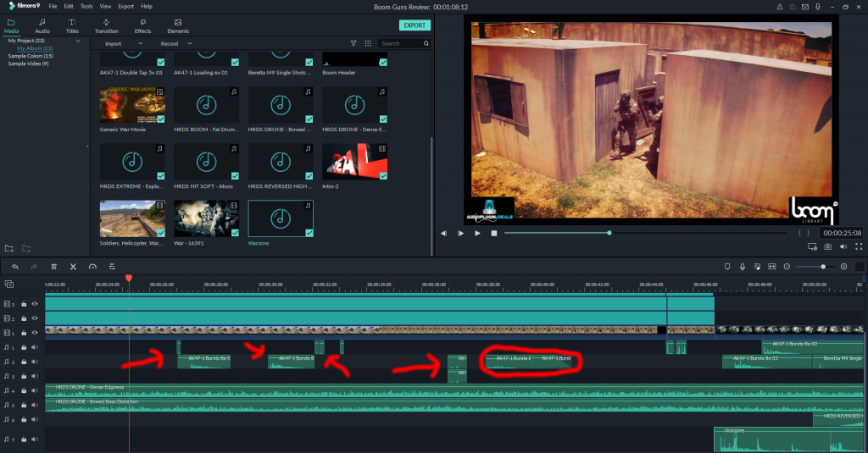Switch media library to grid view icon

368,43
